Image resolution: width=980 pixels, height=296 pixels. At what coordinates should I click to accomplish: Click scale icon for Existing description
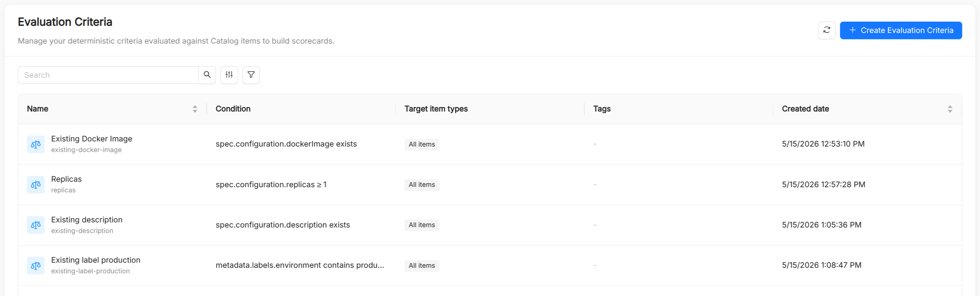36,225
